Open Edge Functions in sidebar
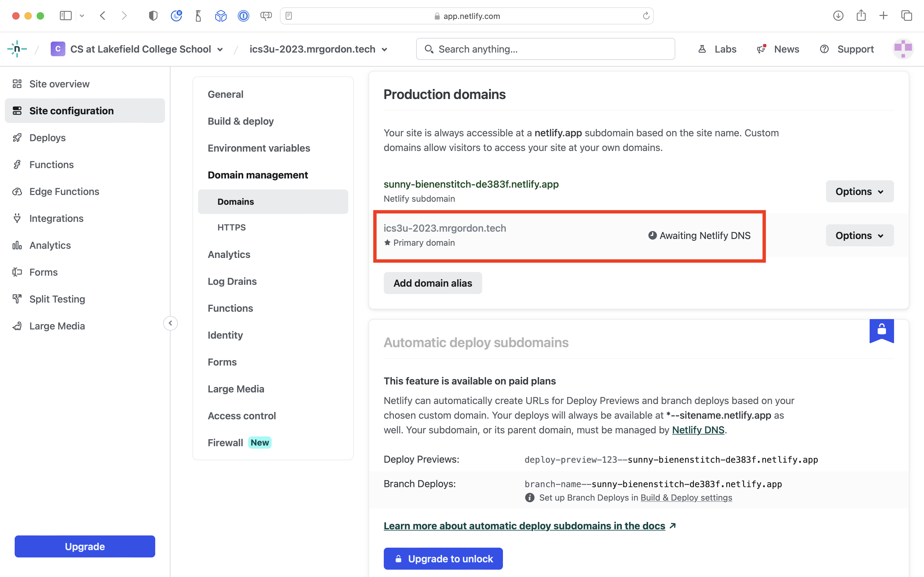 click(x=85, y=191)
